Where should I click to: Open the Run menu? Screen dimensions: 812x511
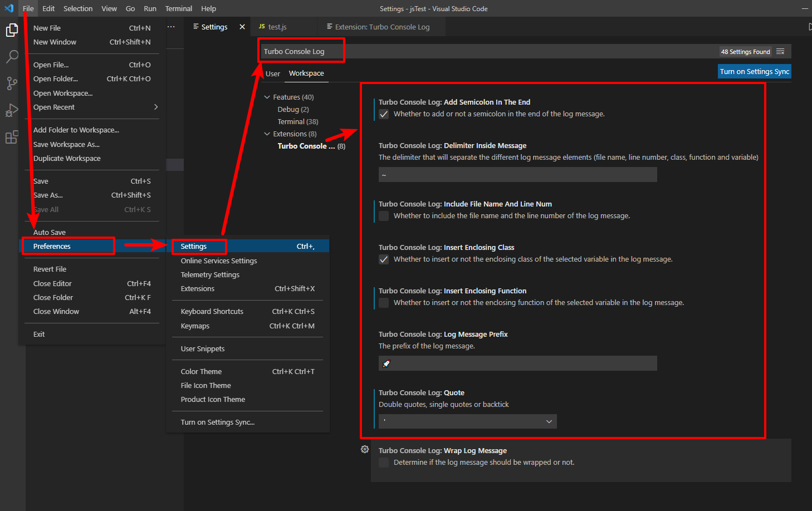(x=150, y=8)
